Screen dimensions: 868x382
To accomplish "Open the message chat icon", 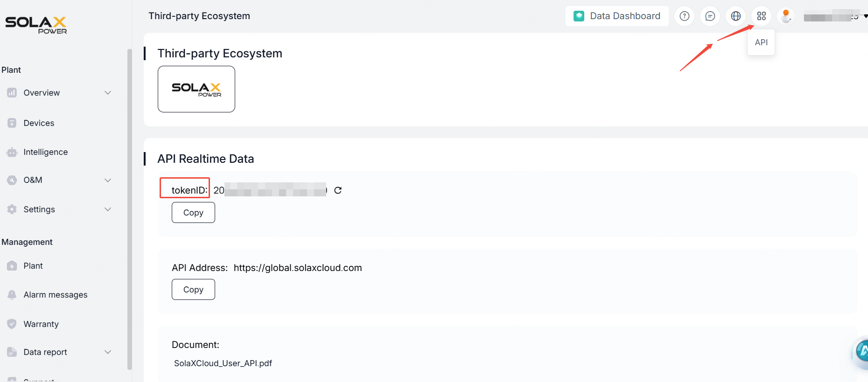I will pyautogui.click(x=710, y=16).
